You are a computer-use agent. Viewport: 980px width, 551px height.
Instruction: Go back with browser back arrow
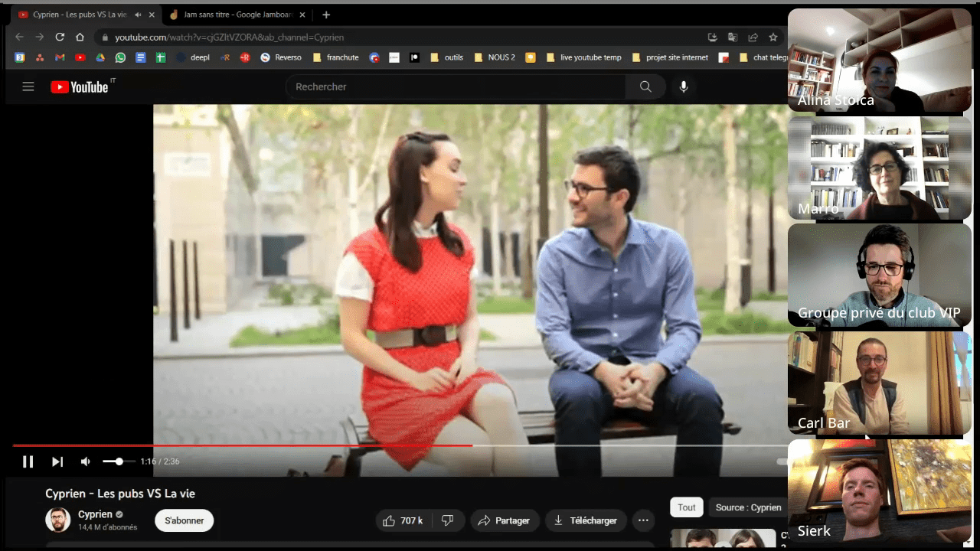(19, 37)
